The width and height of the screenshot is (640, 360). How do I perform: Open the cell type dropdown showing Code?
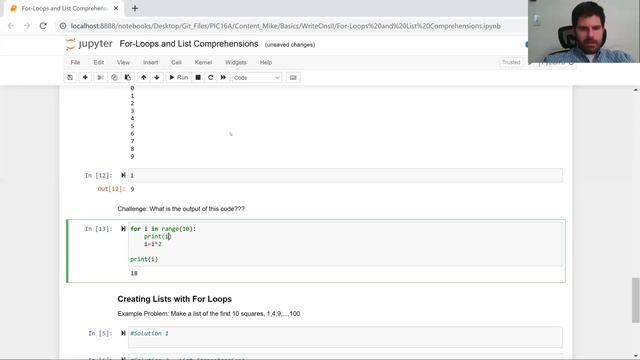257,78
